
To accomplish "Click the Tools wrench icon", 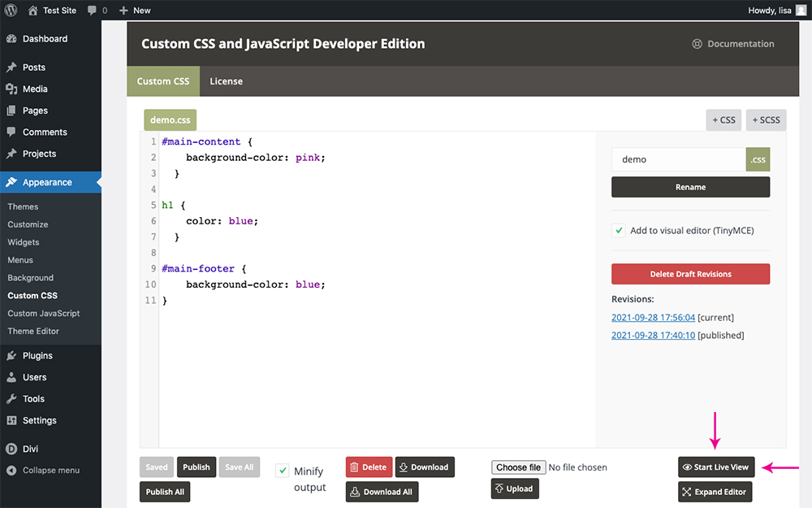I will (x=11, y=399).
